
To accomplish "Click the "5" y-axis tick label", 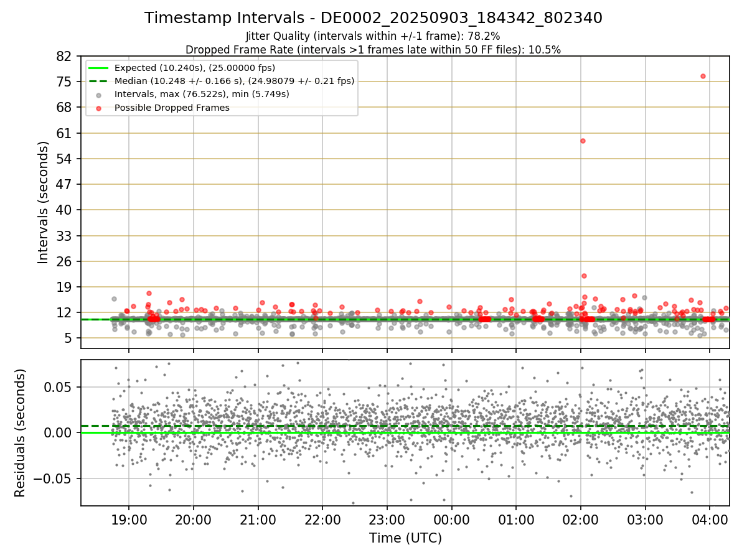I will (70, 338).
